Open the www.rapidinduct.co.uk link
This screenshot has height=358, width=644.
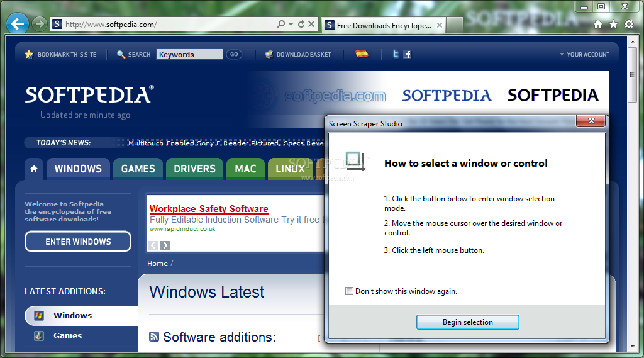(x=182, y=229)
